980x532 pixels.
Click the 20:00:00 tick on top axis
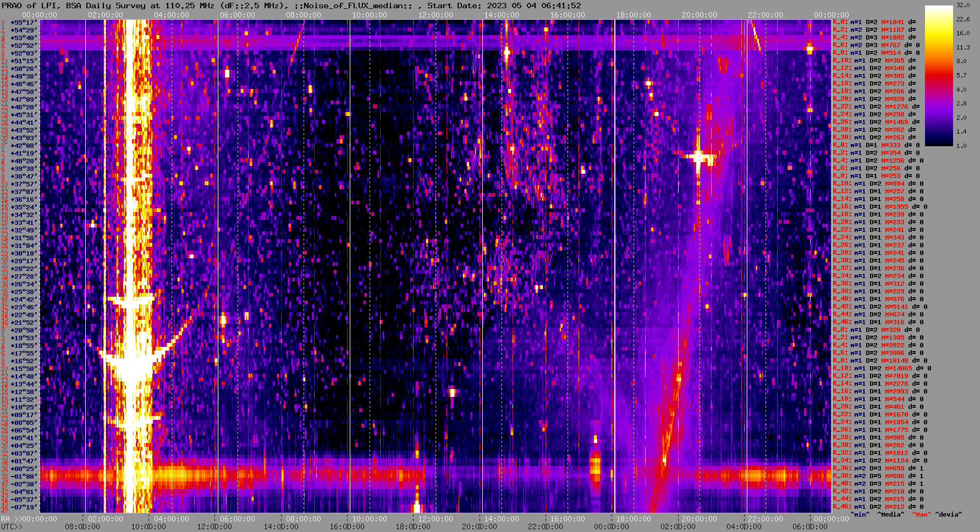click(700, 15)
